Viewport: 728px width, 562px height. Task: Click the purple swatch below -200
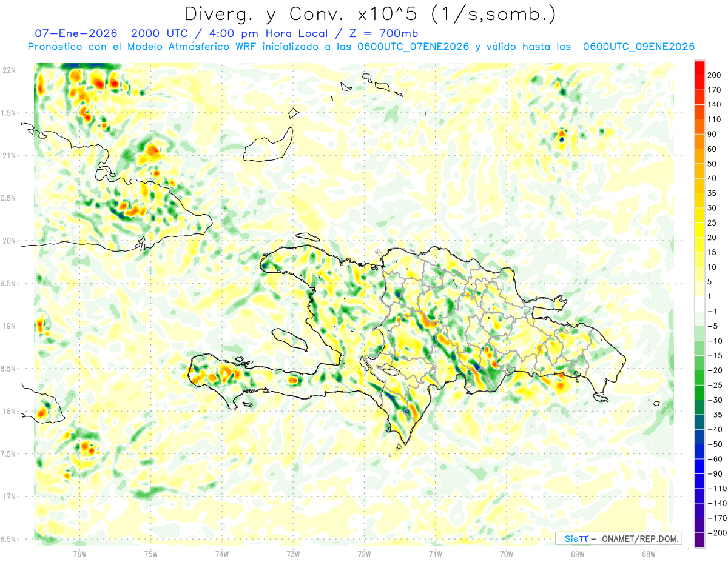click(x=699, y=540)
